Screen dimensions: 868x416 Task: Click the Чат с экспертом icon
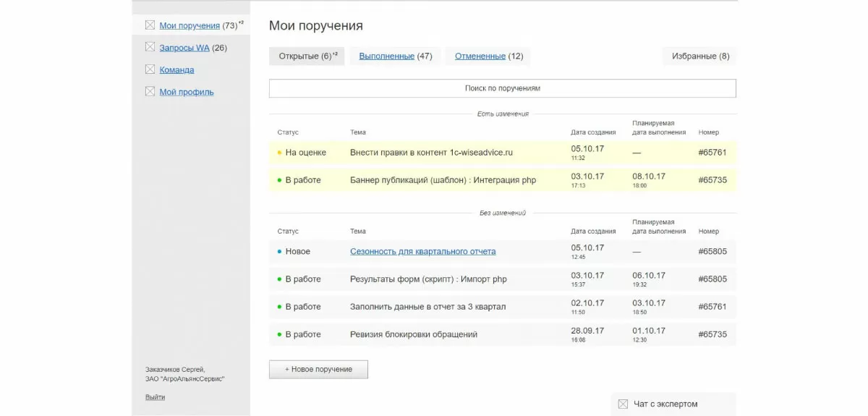click(623, 404)
